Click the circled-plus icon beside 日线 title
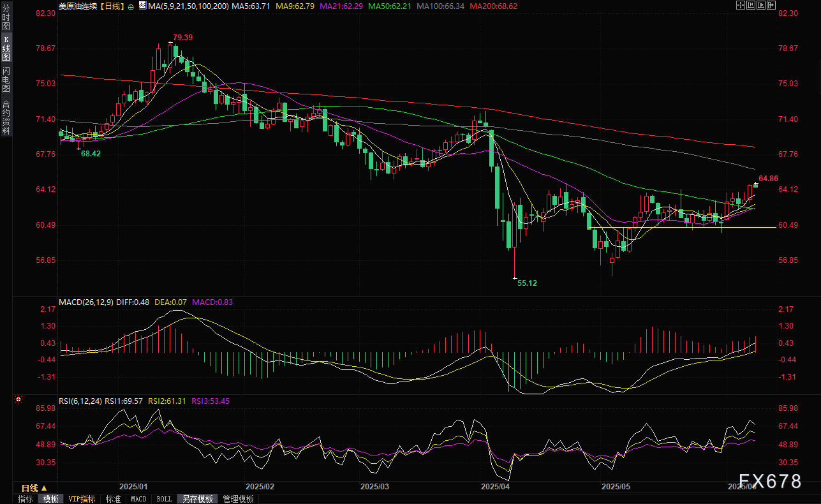821x504 pixels. point(131,7)
